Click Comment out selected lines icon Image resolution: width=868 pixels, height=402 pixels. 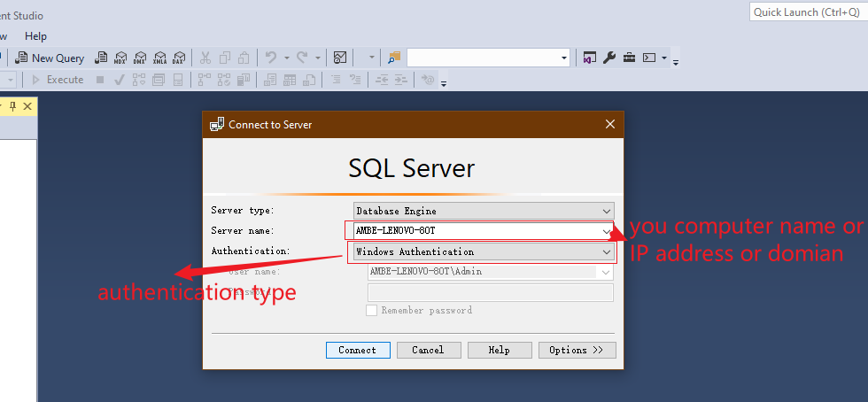coord(336,80)
